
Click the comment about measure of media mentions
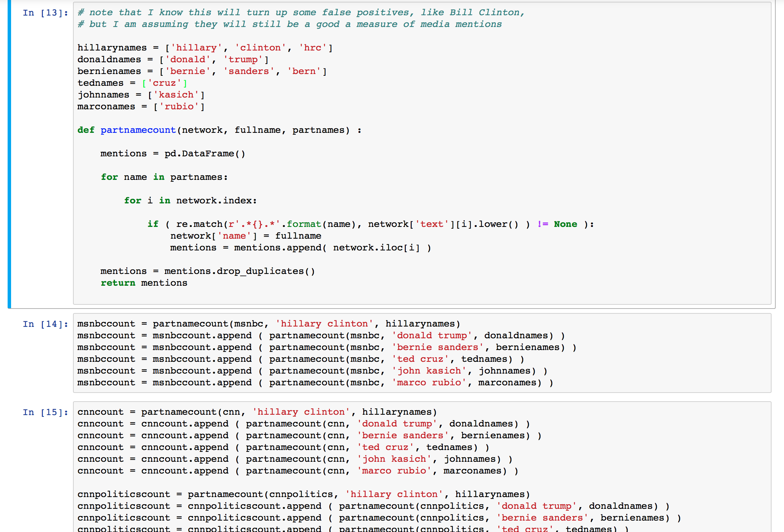290,24
